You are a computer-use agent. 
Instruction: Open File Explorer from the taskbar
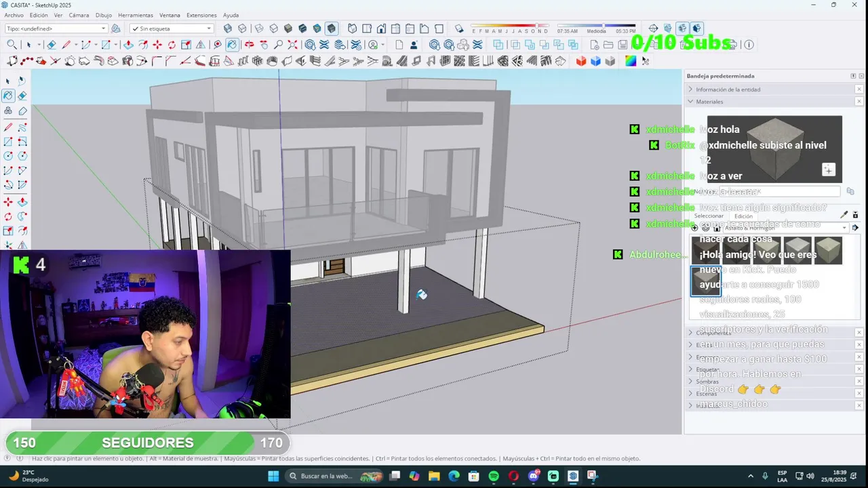(434, 476)
